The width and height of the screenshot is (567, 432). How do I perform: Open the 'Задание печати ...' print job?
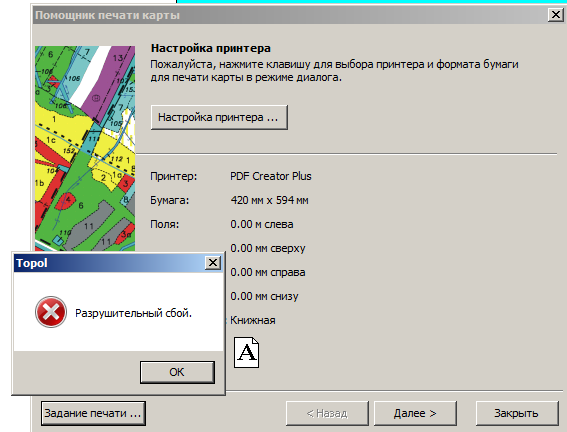click(x=93, y=413)
